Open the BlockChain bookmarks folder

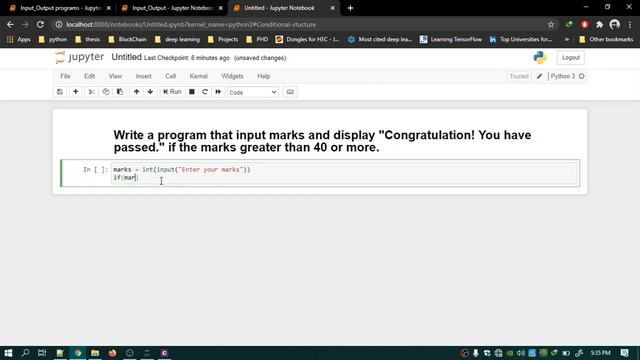coord(127,40)
